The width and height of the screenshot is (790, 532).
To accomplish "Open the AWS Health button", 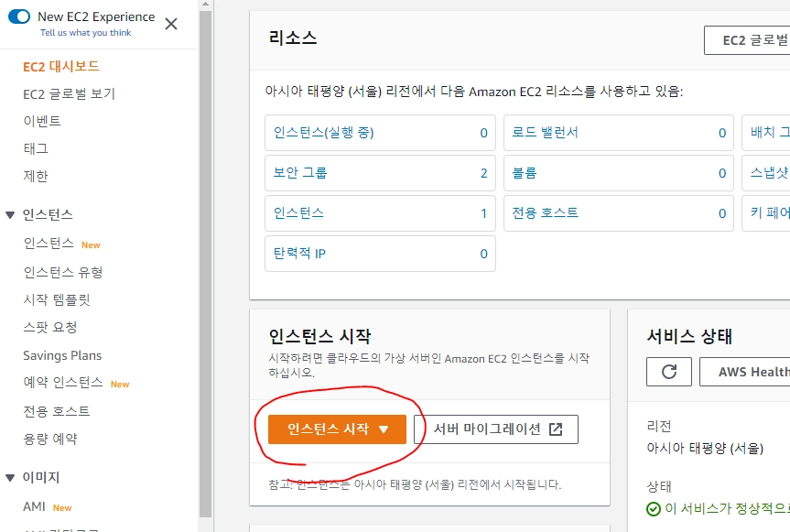I will [x=744, y=372].
